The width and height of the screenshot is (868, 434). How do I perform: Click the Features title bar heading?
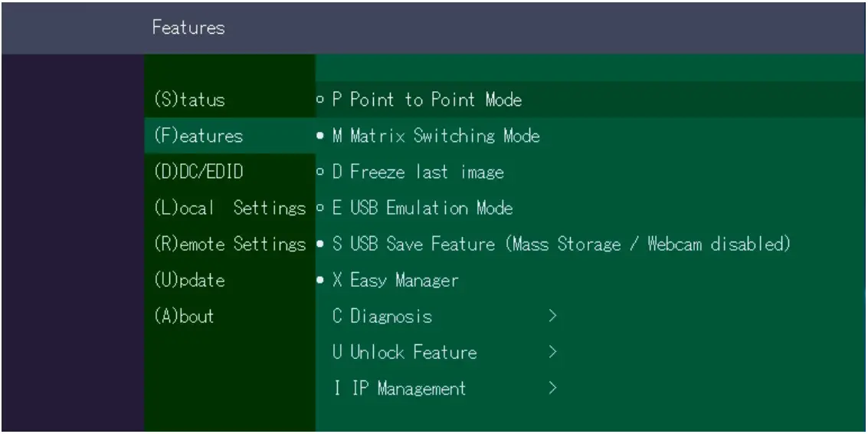click(188, 28)
